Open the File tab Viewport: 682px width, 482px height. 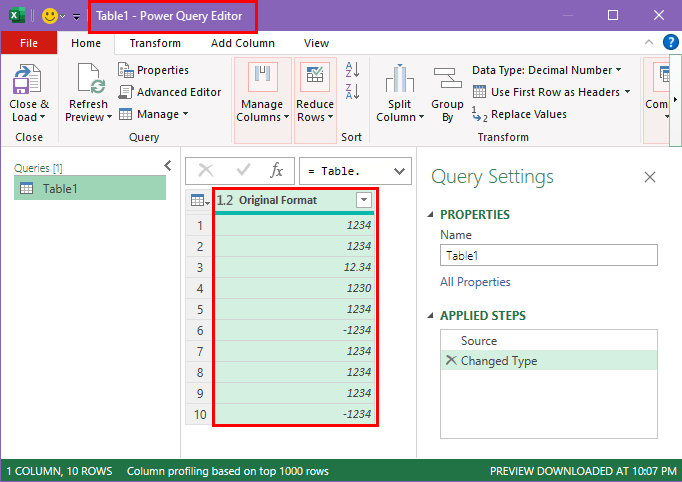(29, 43)
